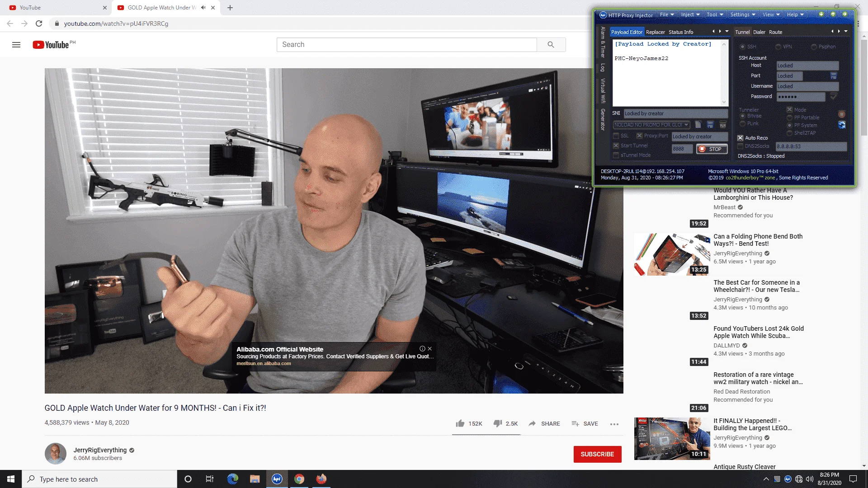Open Microsoft Edge from the taskbar
The height and width of the screenshot is (488, 868).
[233, 479]
